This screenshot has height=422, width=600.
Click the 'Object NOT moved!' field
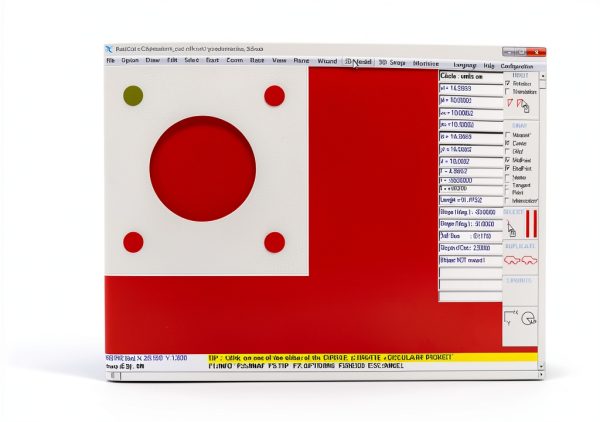pyautogui.click(x=471, y=260)
